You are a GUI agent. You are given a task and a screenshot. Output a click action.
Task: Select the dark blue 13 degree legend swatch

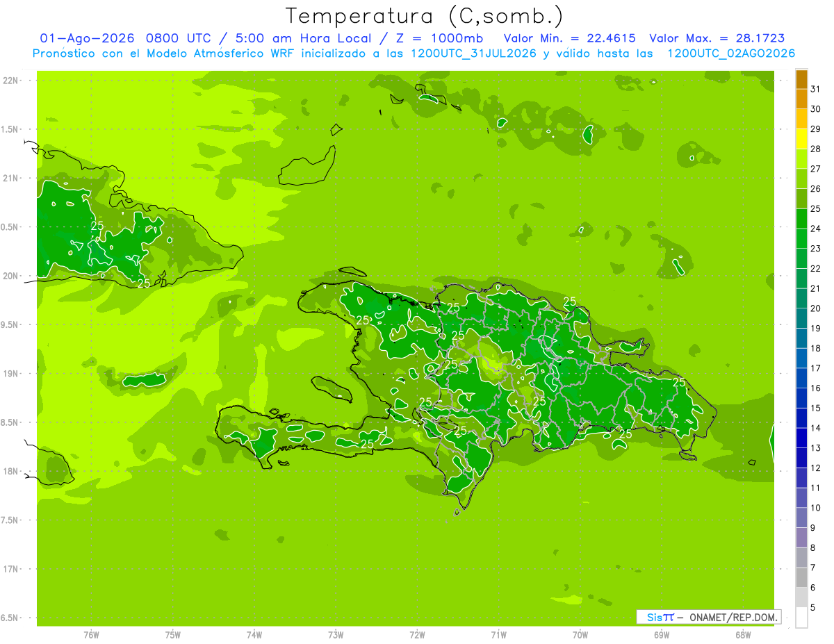point(801,438)
